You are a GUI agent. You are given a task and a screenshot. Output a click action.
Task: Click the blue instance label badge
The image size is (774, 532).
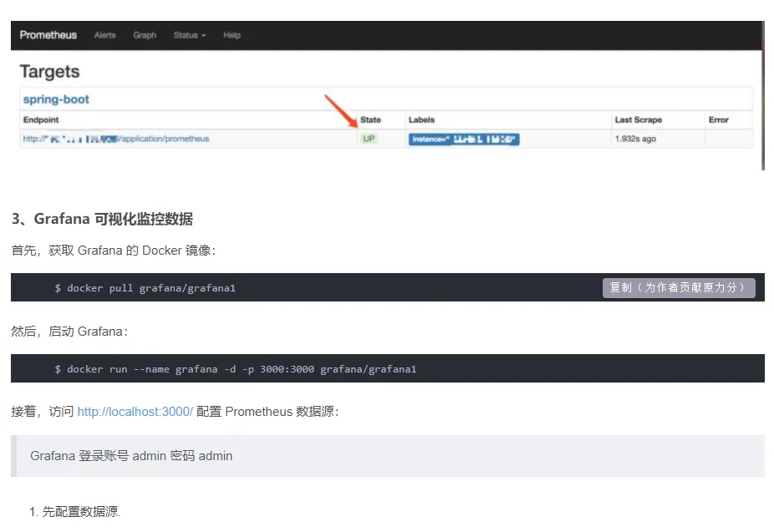pyautogui.click(x=464, y=139)
